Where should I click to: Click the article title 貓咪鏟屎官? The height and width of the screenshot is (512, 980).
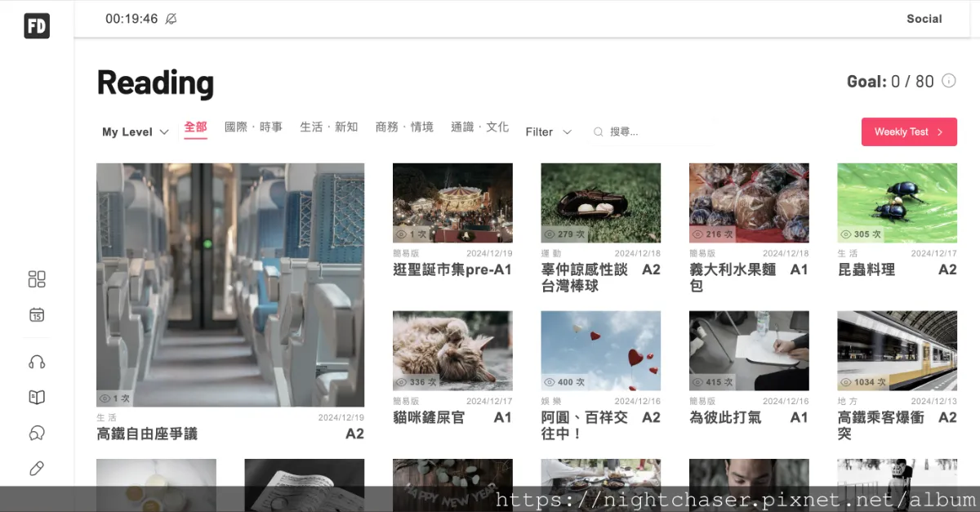(x=429, y=417)
